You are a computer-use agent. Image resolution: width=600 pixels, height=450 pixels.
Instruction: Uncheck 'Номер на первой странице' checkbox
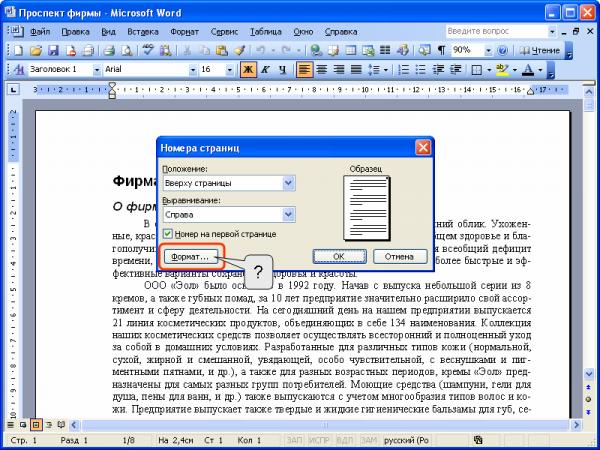167,234
